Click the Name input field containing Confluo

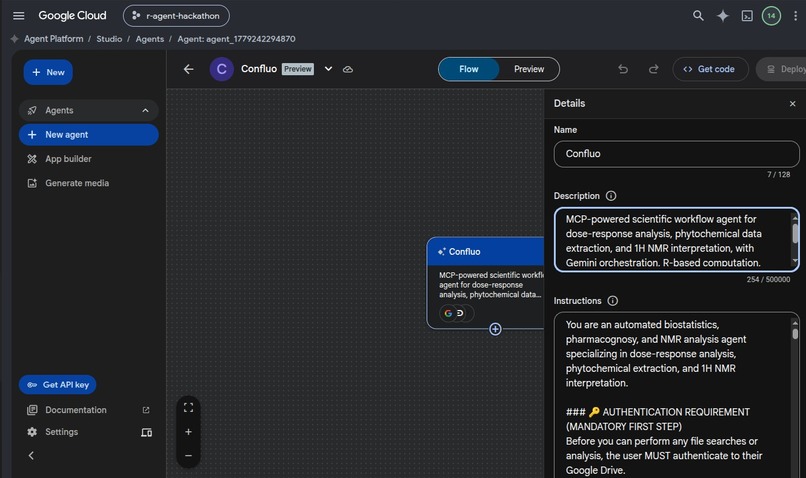tap(676, 154)
